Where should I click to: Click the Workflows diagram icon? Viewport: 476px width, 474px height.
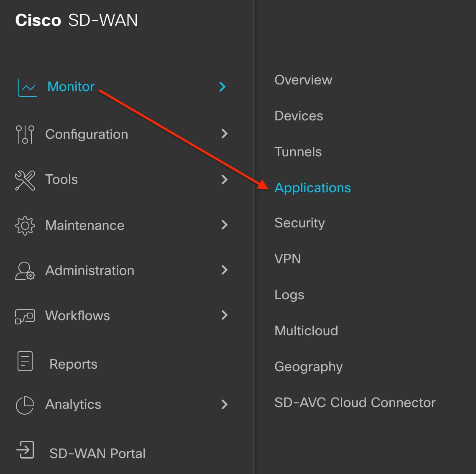pos(25,316)
